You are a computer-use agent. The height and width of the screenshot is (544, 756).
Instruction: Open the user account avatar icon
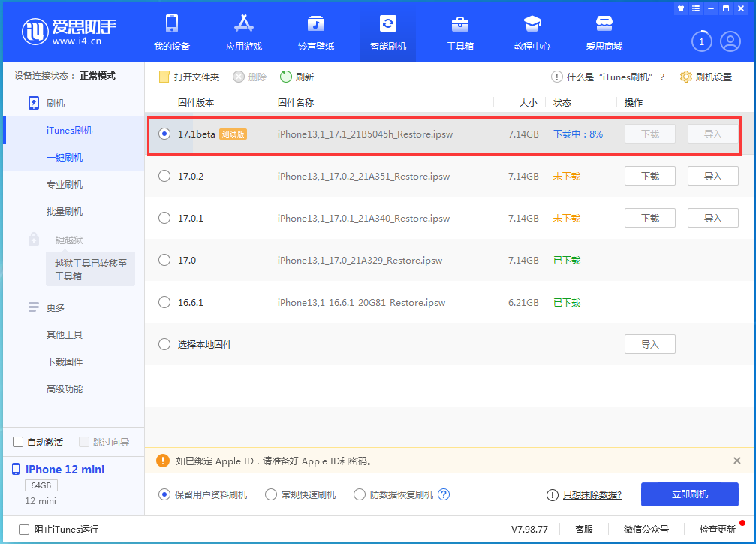pos(730,41)
